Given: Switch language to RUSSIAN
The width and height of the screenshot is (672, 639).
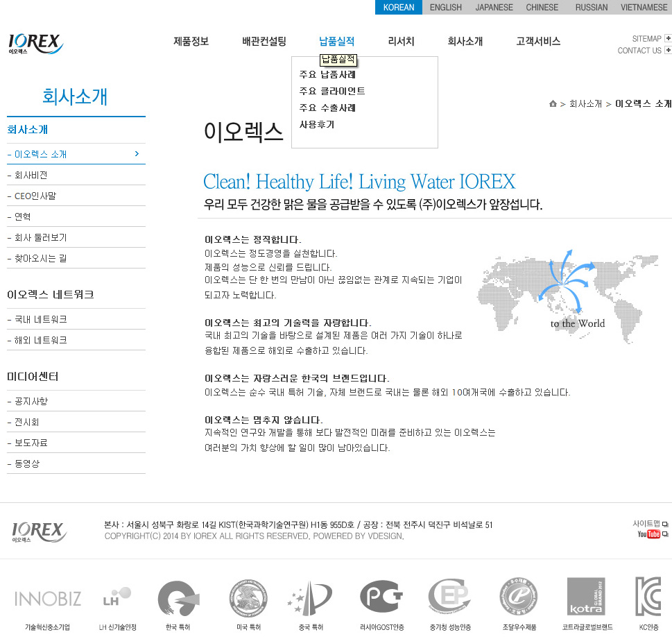Looking at the screenshot, I should point(592,8).
